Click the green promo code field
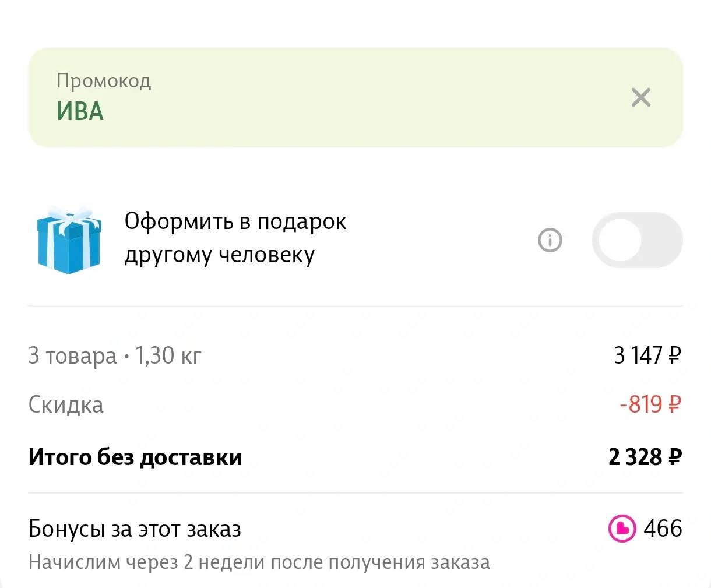This screenshot has height=588, width=711. [350, 97]
